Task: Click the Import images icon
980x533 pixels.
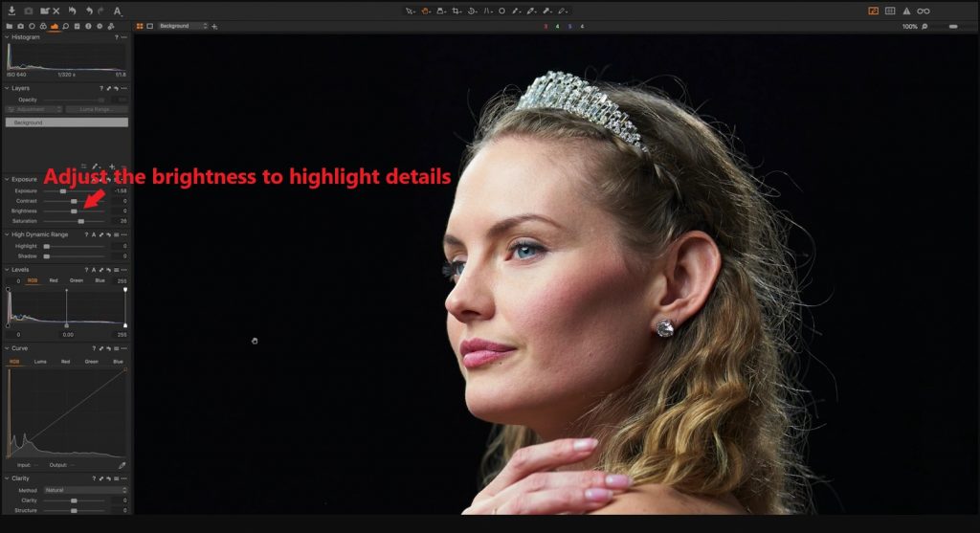Action: (x=11, y=11)
